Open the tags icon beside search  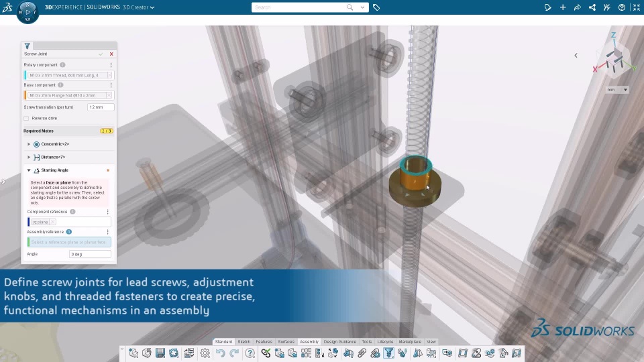pos(376,7)
